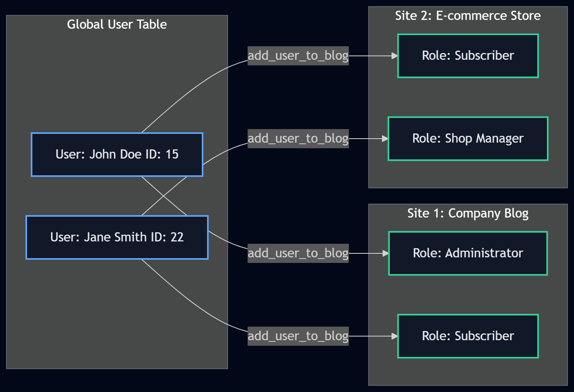This screenshot has width=574, height=392.
Task: Click the bottom add_user_to_blog label
Action: click(298, 336)
